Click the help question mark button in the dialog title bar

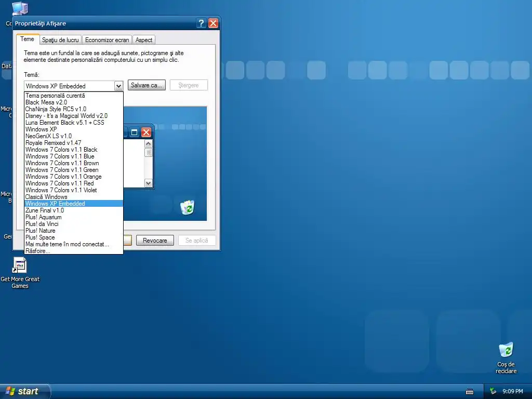click(201, 23)
